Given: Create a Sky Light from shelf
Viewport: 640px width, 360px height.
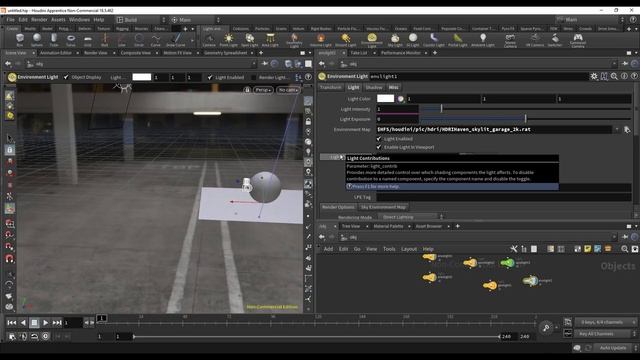Looking at the screenshot, I should point(395,40).
